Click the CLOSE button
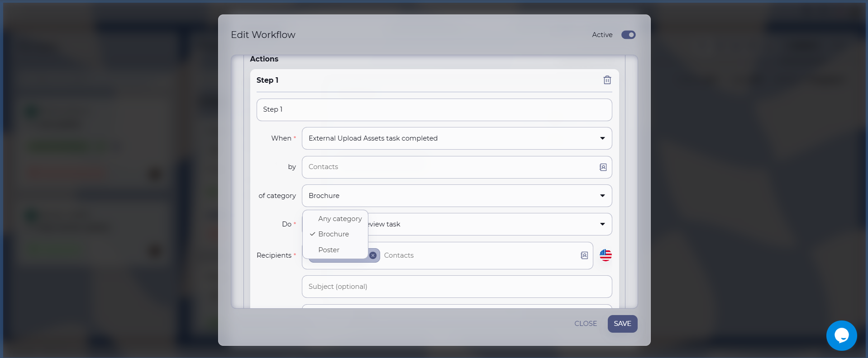 586,324
